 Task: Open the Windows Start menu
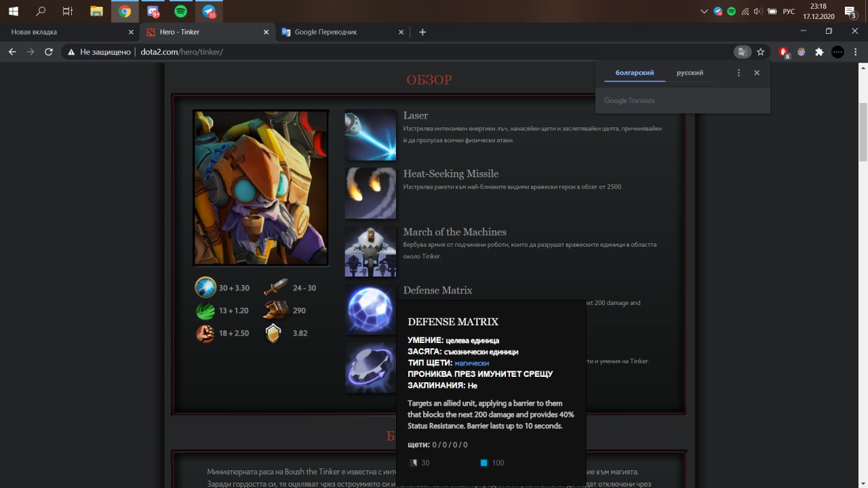13,11
